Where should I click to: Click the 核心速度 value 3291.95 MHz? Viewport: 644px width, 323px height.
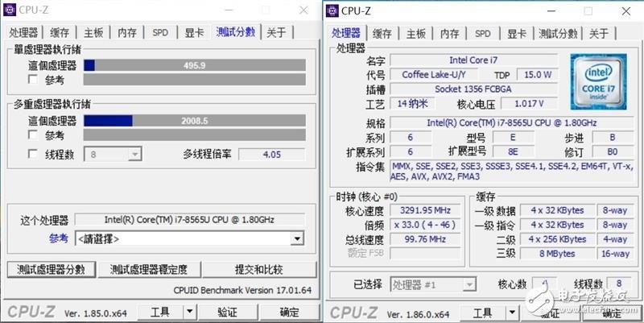tap(425, 210)
